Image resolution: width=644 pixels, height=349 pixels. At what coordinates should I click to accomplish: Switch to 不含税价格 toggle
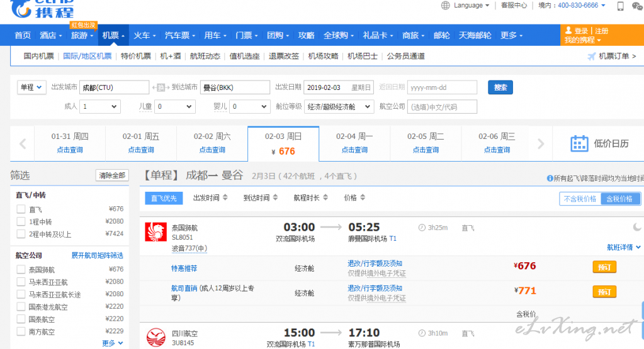[x=580, y=199]
